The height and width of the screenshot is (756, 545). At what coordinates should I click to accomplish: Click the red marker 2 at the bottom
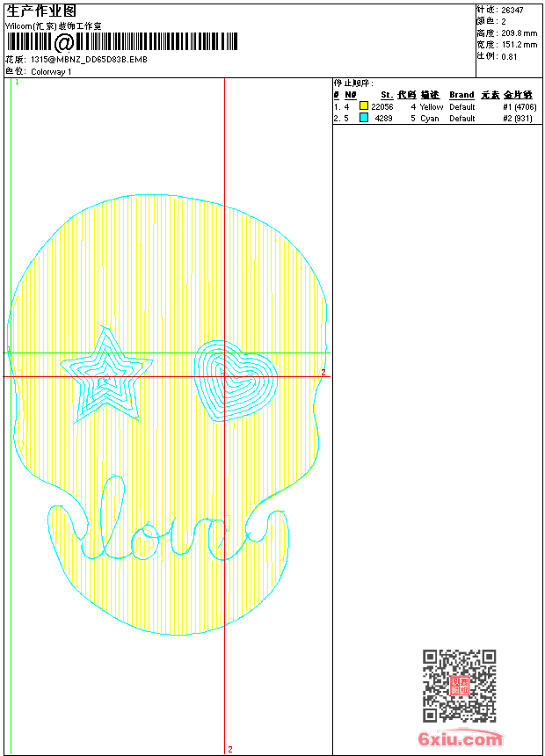(230, 749)
